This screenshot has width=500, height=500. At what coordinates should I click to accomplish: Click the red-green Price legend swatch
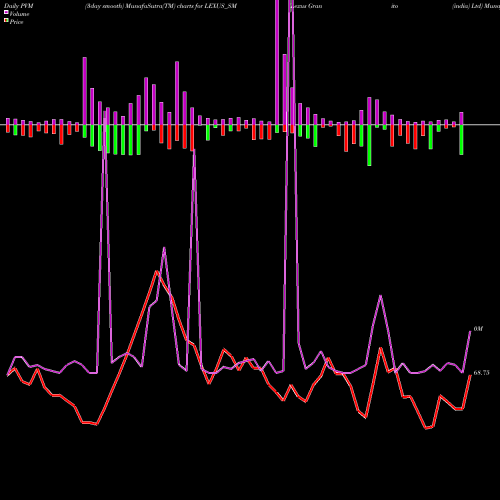coord(6,21)
